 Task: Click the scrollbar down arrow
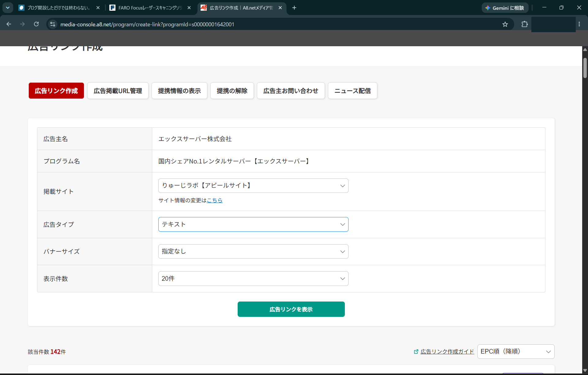585,370
